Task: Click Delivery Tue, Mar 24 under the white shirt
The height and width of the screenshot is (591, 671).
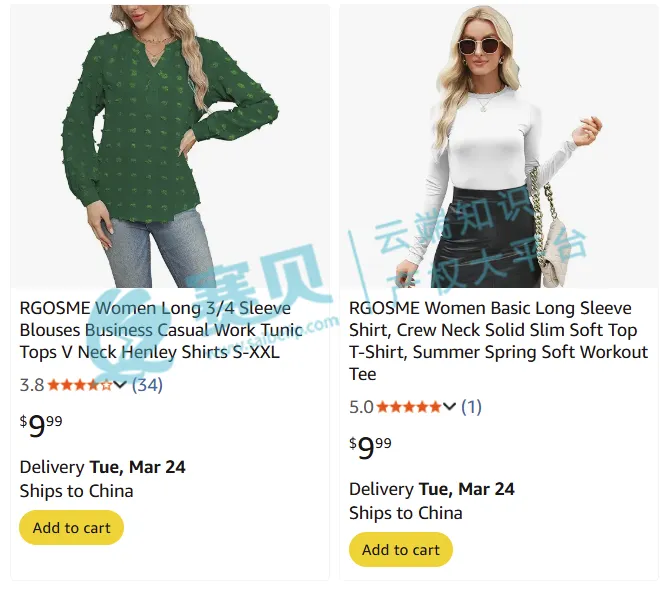Action: pyautogui.click(x=431, y=489)
